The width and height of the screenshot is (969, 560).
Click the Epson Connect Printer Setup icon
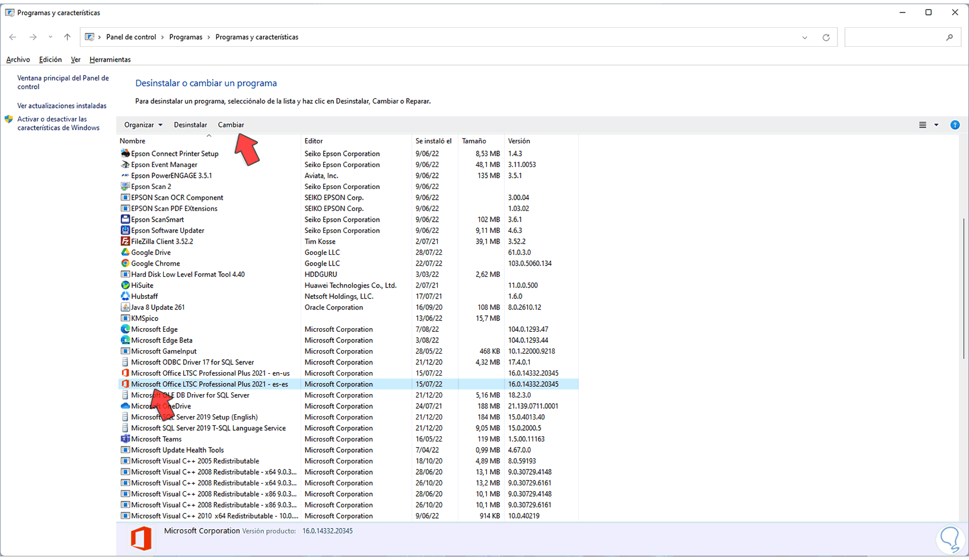[125, 153]
